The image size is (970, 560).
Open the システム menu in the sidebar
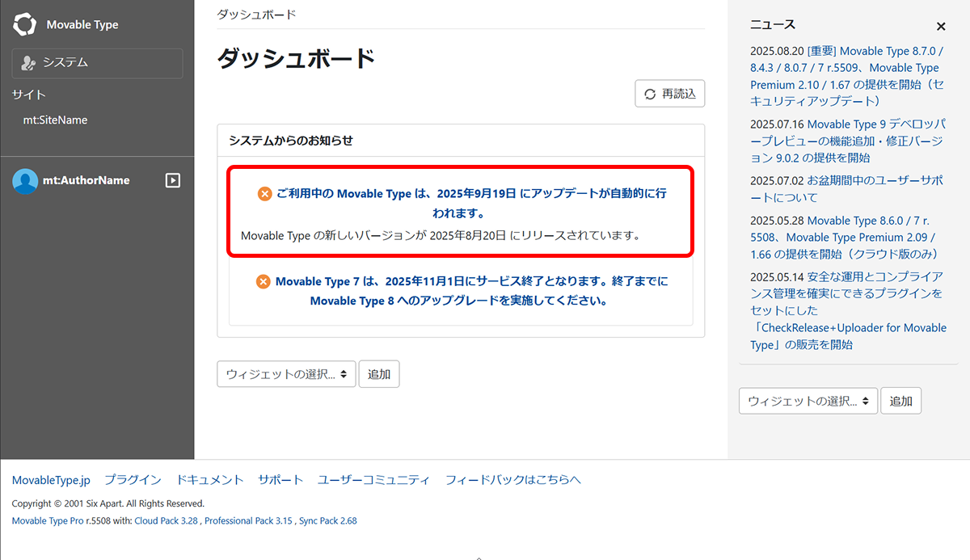point(97,63)
